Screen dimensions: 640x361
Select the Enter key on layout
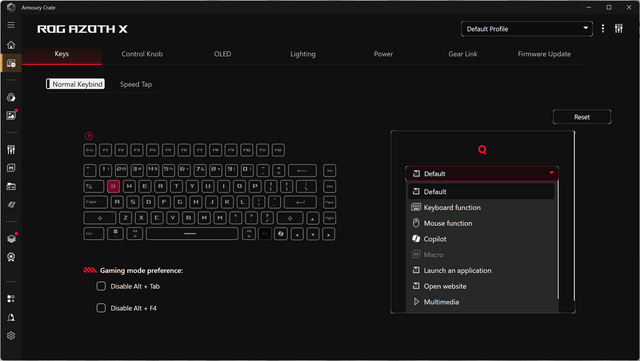click(300, 202)
